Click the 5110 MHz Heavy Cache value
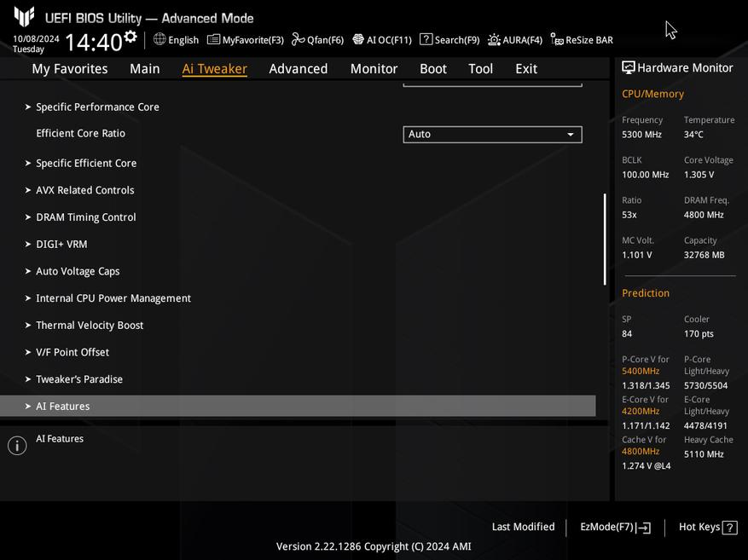 pyautogui.click(x=704, y=454)
